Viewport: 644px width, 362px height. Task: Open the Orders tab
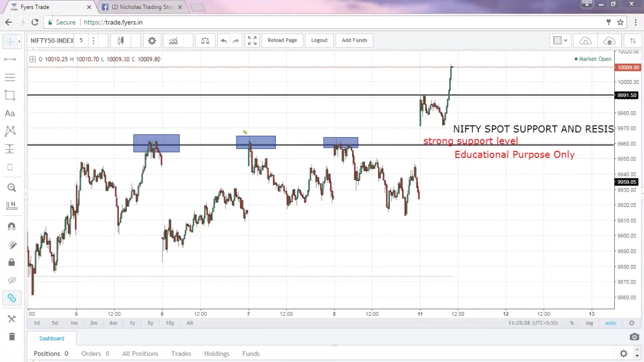point(95,353)
